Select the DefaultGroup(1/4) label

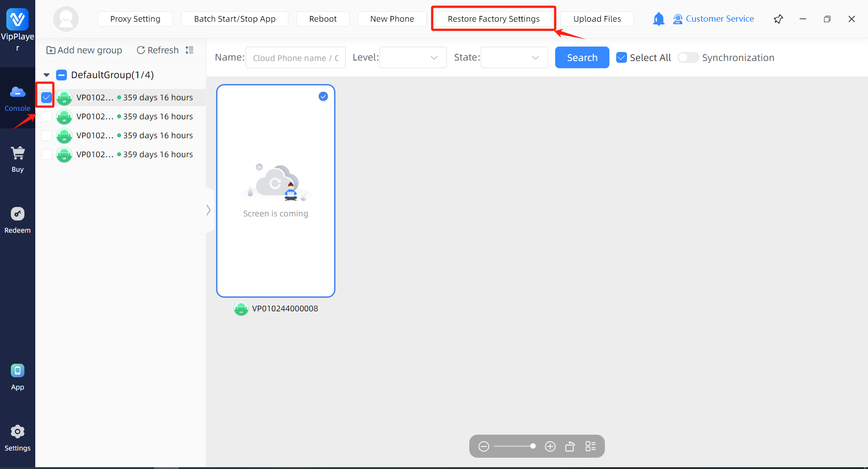click(x=113, y=75)
